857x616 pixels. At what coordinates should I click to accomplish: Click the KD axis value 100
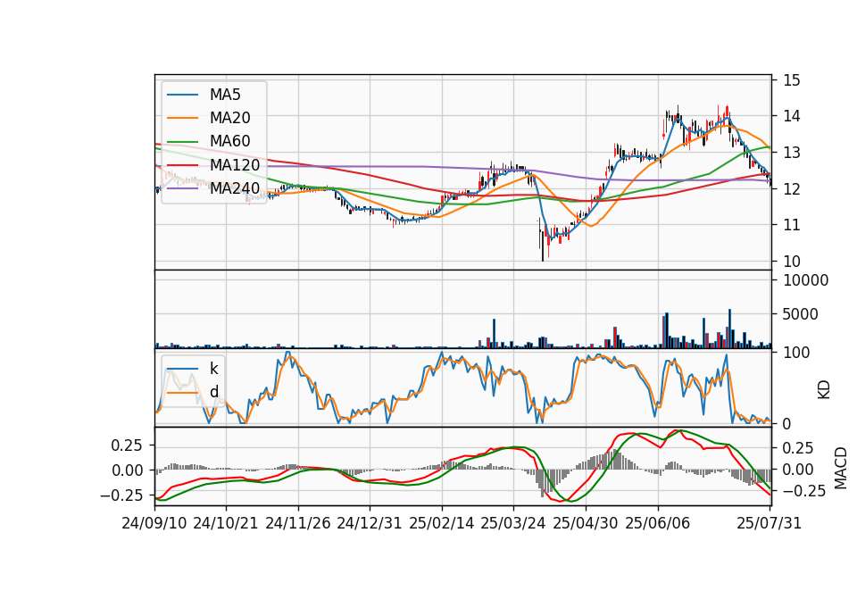(x=796, y=353)
